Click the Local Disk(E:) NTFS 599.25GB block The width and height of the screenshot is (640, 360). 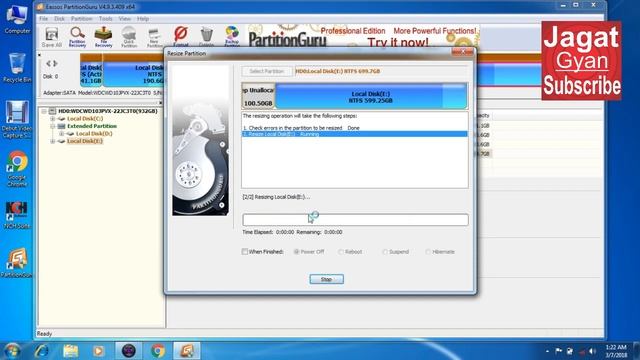click(x=371, y=96)
